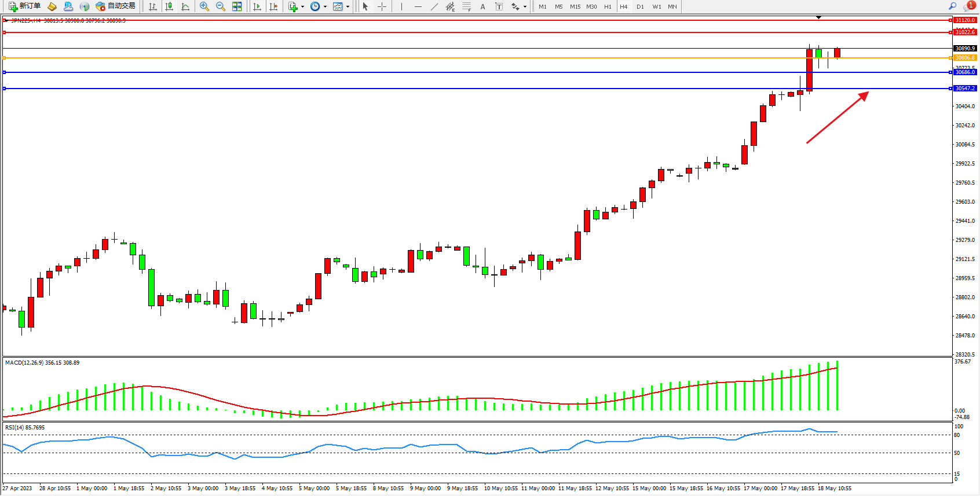980x496 pixels.
Task: Zoom out of the chart
Action: 221,6
